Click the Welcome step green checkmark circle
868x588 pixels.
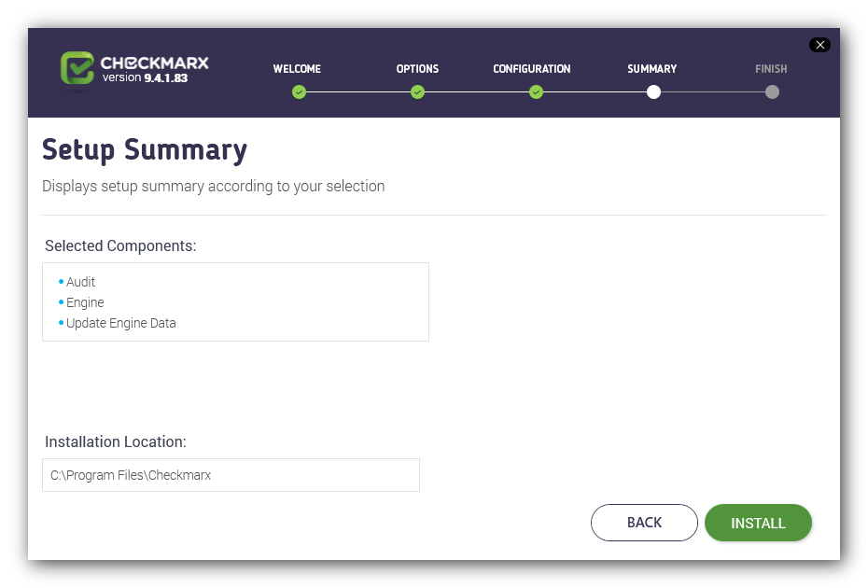(299, 91)
